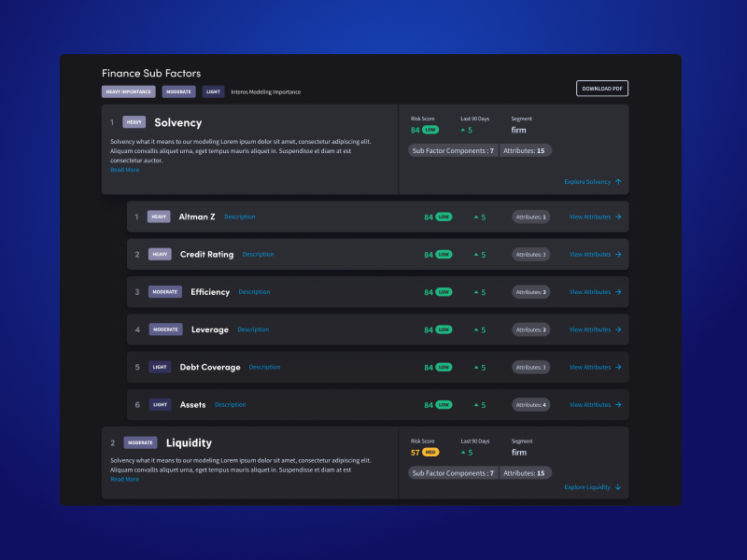View Attributes for Credit Rating
The image size is (747, 560).
point(590,254)
